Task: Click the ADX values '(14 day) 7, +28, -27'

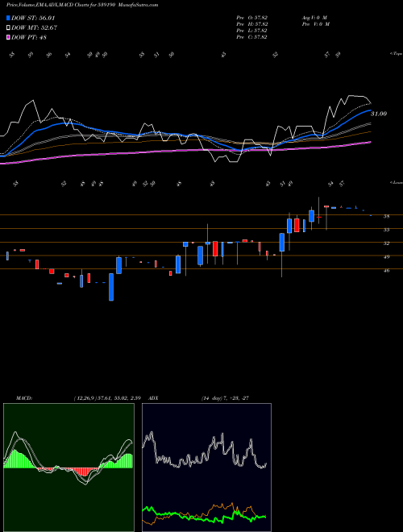Action: [x=225, y=398]
